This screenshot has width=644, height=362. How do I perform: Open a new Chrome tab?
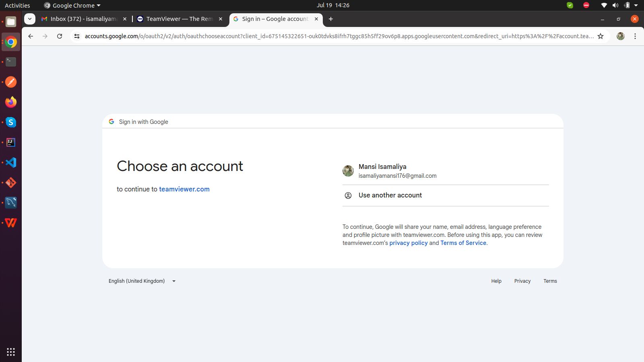pos(331,19)
